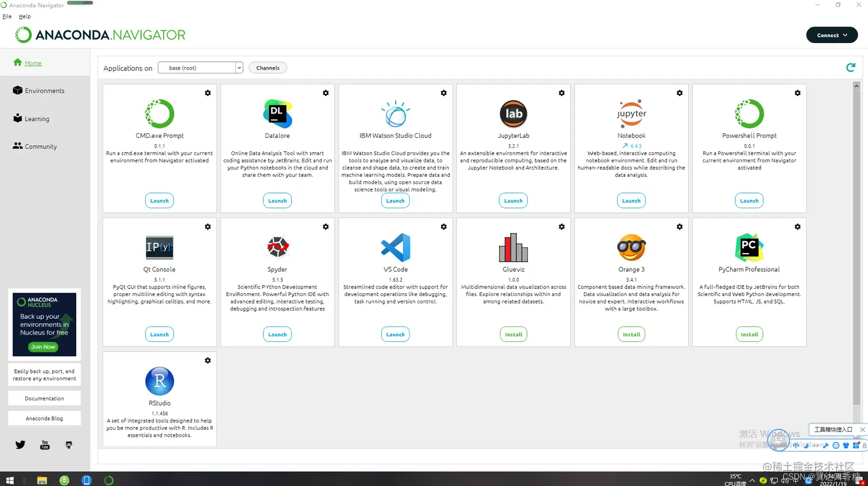This screenshot has height=486, width=868.
Task: Open the Anaconda Blog link
Action: coord(44,418)
